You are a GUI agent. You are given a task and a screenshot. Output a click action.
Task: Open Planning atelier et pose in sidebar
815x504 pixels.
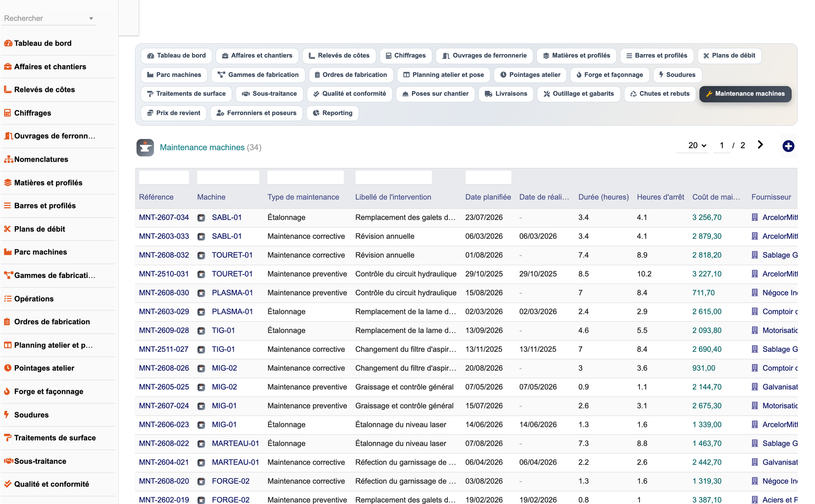click(x=58, y=345)
